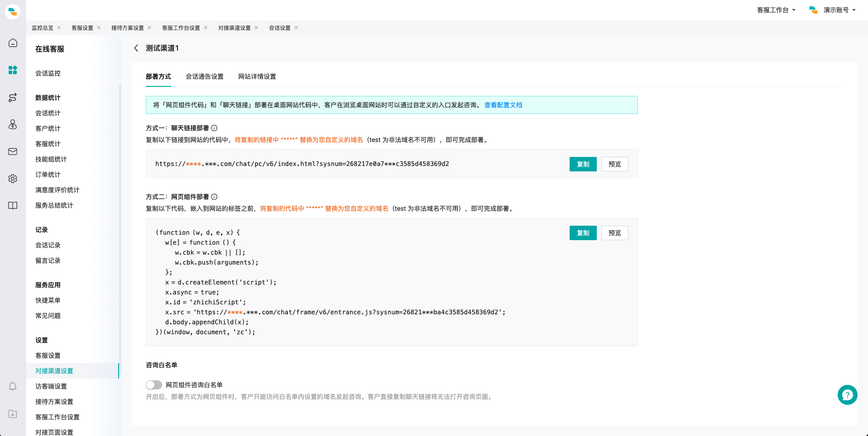Preview the chat link deployment

pyautogui.click(x=615, y=164)
